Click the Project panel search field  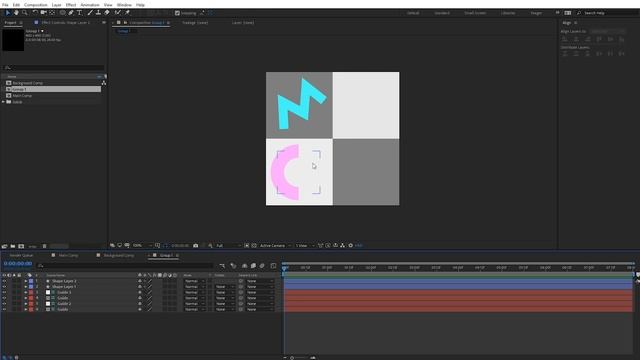[53, 68]
